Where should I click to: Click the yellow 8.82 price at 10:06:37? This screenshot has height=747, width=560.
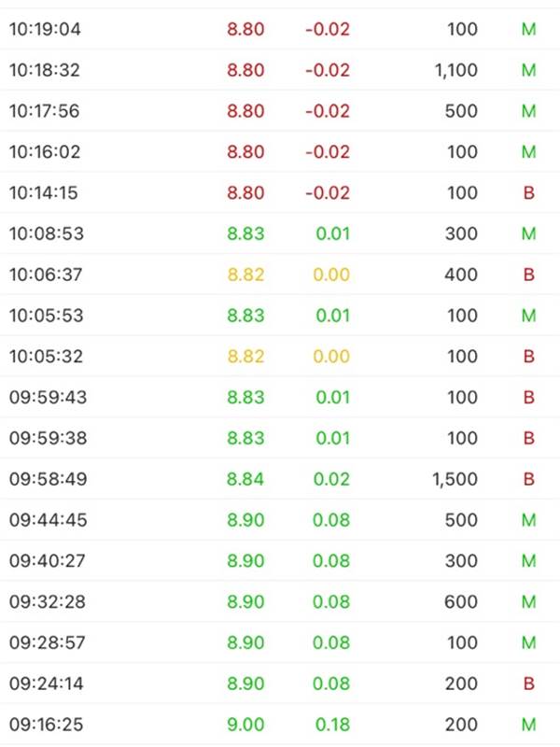(245, 275)
